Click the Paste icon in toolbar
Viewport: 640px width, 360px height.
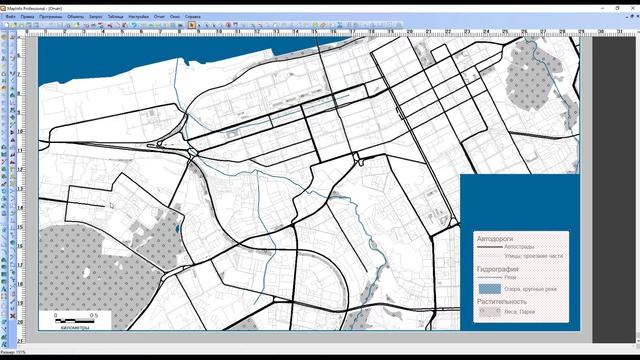coord(125,25)
